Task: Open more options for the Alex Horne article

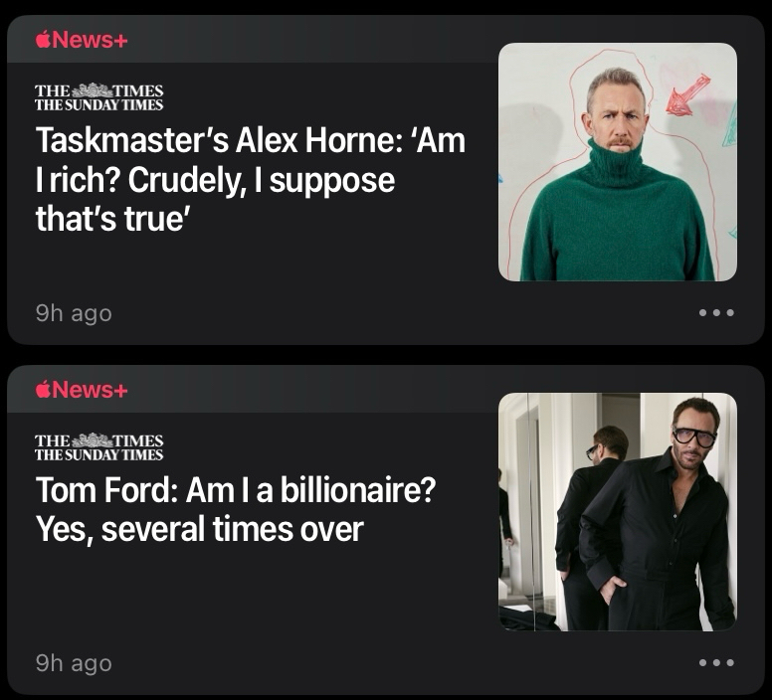Action: pos(716,312)
